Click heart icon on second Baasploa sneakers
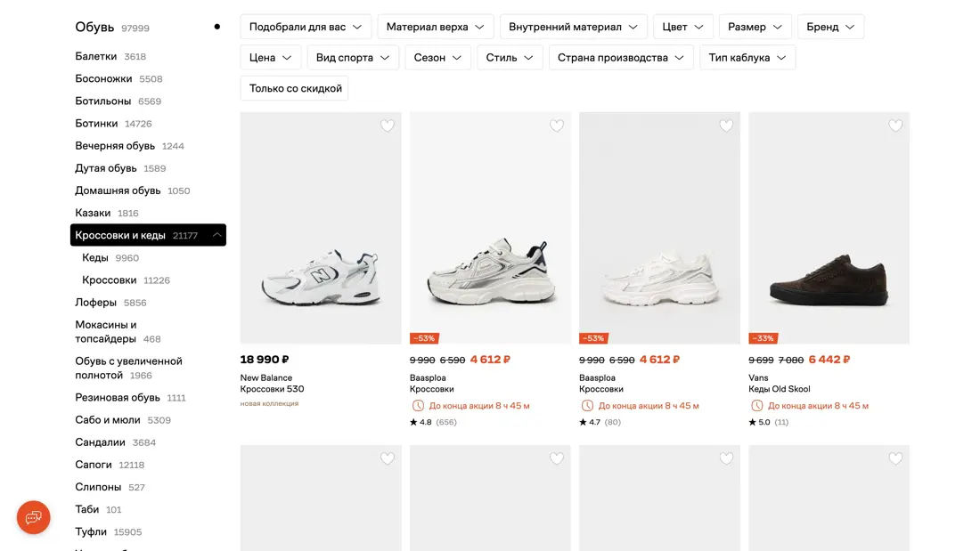Screen dimensions: 980x551 [726, 126]
